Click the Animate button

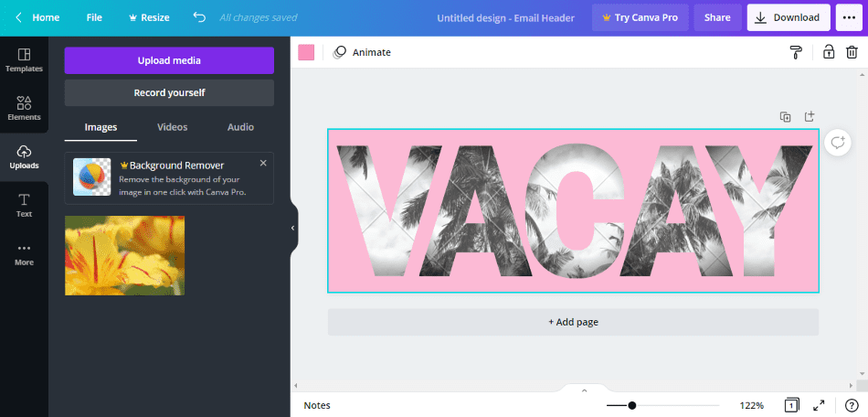362,52
